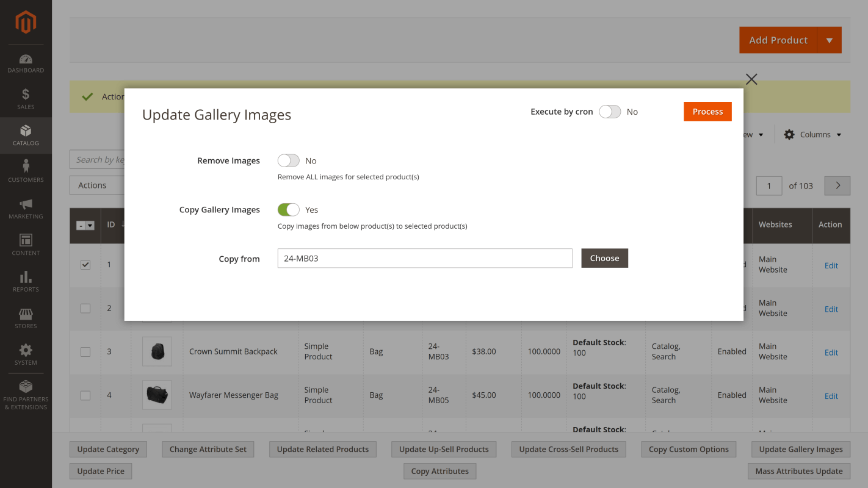The width and height of the screenshot is (868, 488).
Task: Disable the Copy Gallery Images switch
Action: [x=288, y=210]
